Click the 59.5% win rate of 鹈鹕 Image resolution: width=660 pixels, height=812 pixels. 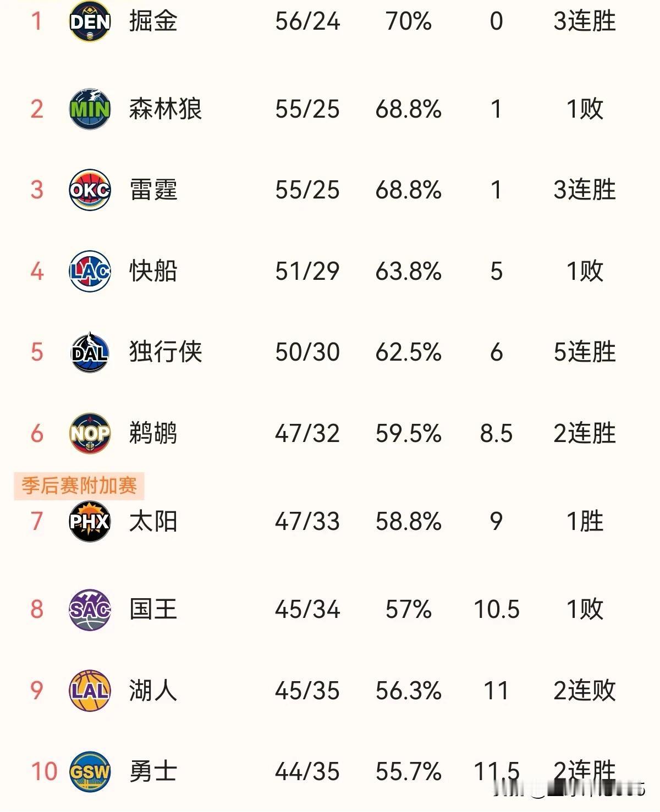409,433
